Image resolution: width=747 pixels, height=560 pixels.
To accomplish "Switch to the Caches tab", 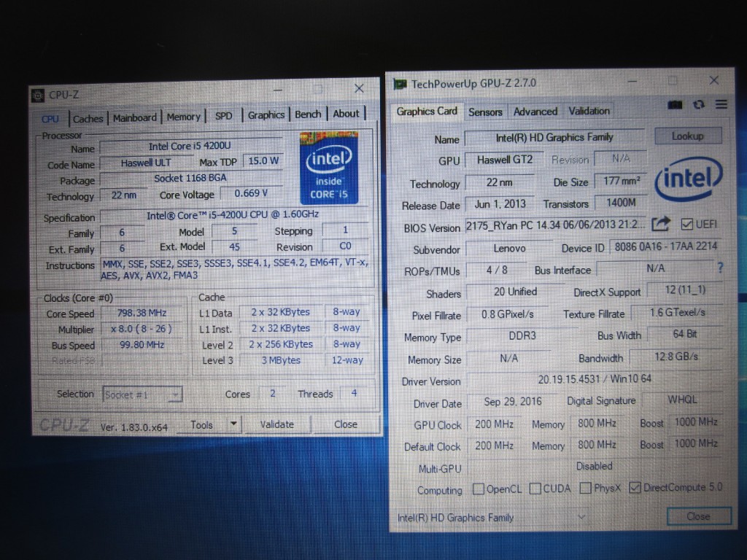I will point(88,119).
